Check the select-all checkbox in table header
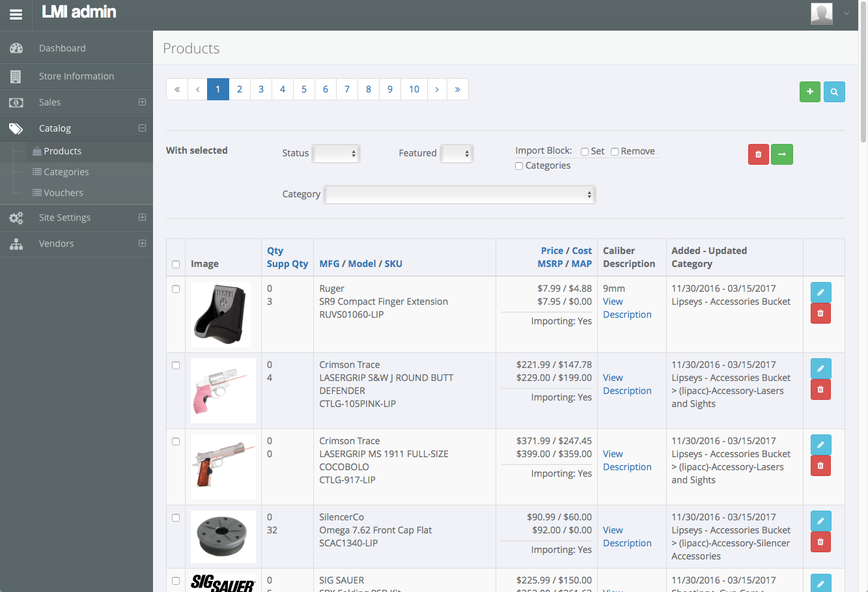The width and height of the screenshot is (868, 592). pyautogui.click(x=176, y=264)
